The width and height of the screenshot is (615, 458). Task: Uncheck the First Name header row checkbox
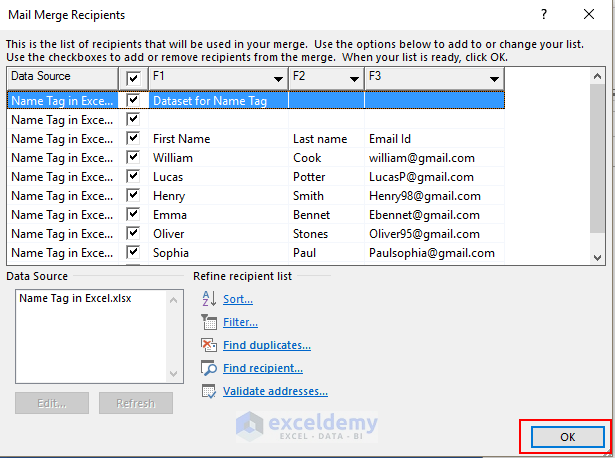click(133, 138)
